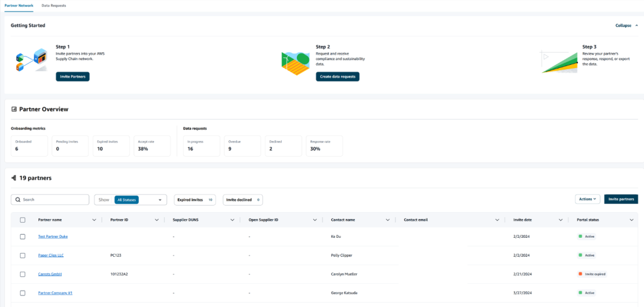Toggle the select-all checkbox in table header

(x=23, y=220)
